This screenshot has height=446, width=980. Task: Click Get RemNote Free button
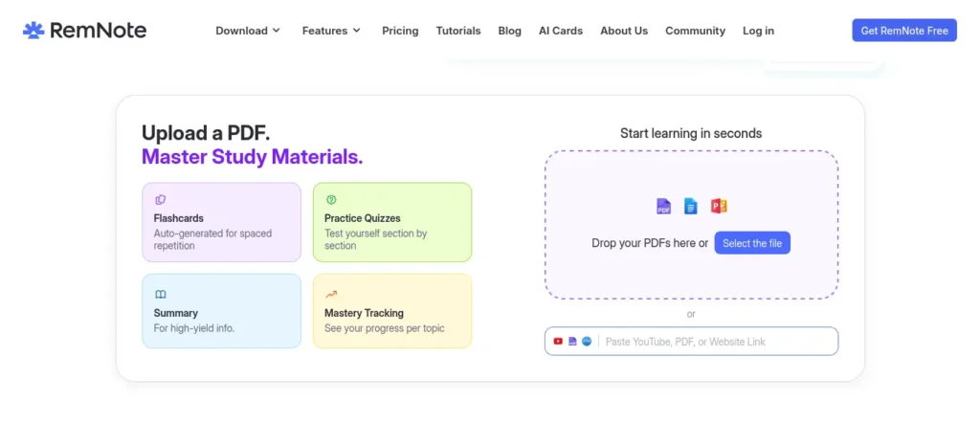(x=904, y=30)
